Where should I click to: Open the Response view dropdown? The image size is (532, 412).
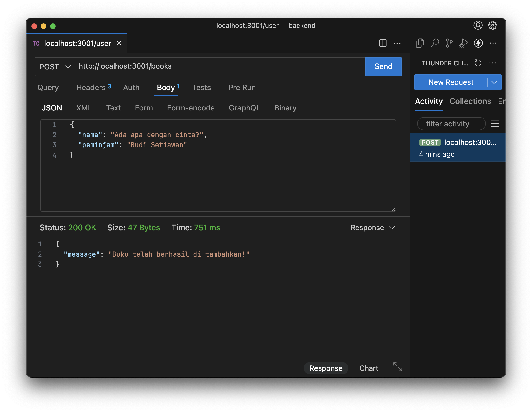373,228
